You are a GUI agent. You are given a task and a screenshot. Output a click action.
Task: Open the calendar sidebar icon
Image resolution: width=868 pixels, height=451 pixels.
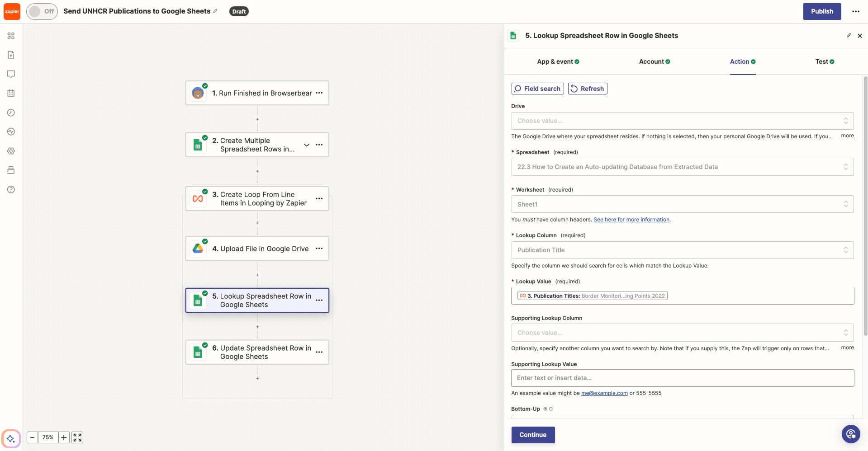[11, 93]
